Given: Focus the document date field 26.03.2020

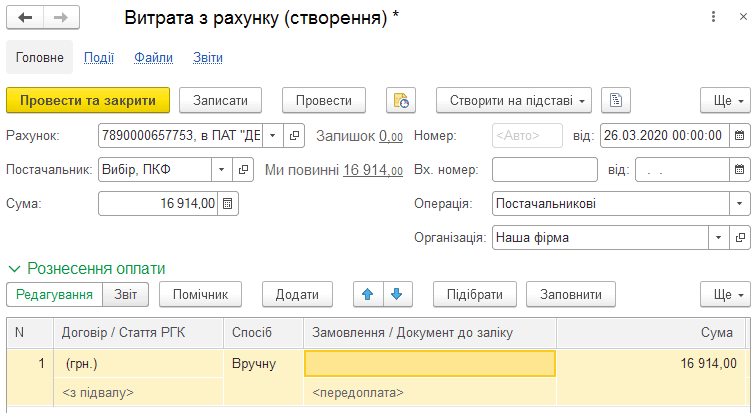Looking at the screenshot, I should click(664, 135).
